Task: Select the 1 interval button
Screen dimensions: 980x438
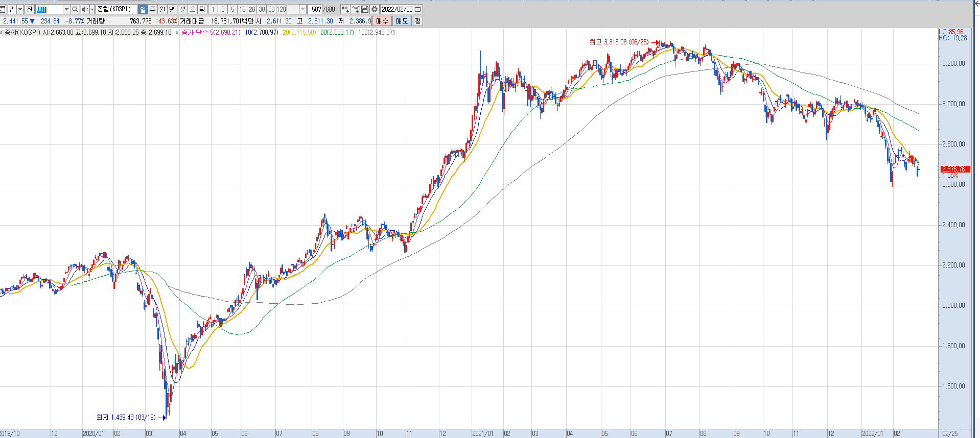Action: [213, 9]
